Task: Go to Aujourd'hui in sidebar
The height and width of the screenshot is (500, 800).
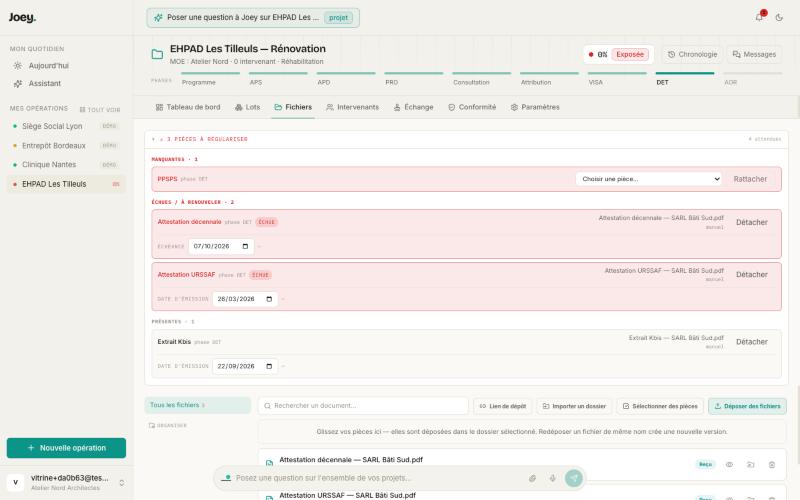Action: (x=66, y=66)
